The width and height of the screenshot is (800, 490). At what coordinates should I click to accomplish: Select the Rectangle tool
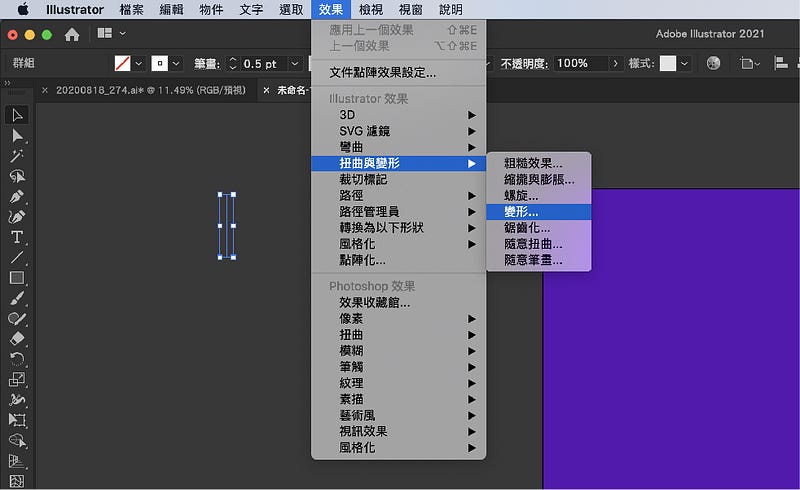(17, 278)
